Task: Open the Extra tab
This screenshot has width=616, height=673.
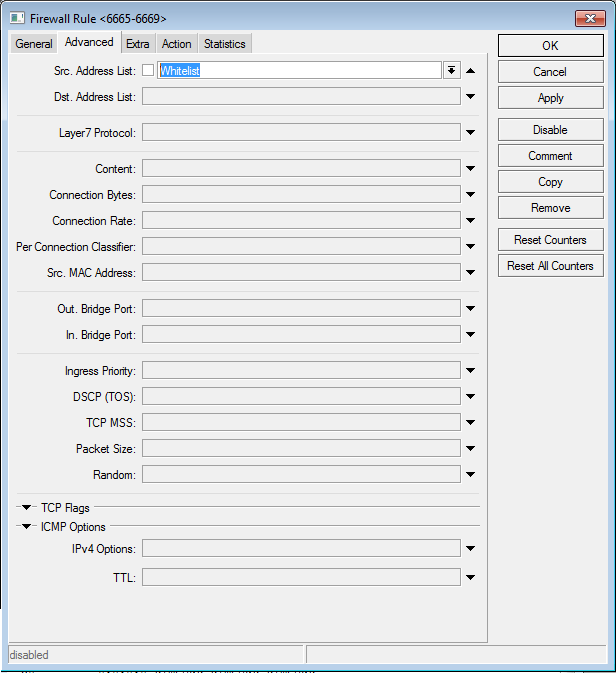Action: (137, 44)
